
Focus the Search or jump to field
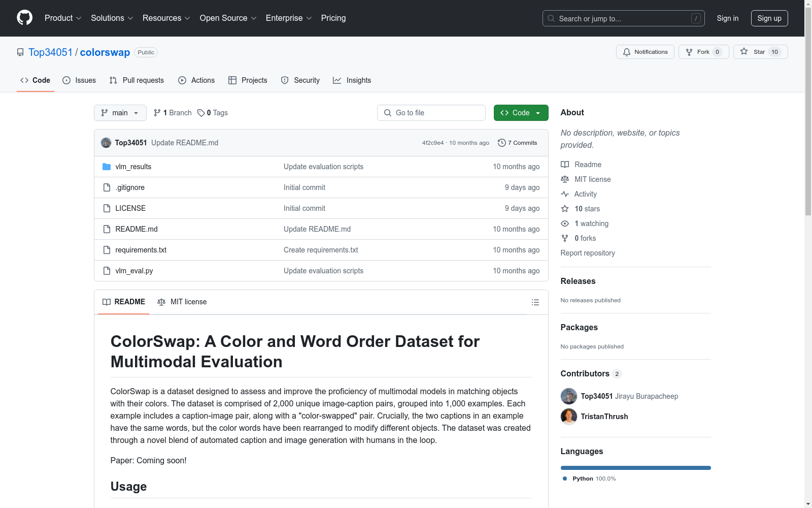click(624, 18)
